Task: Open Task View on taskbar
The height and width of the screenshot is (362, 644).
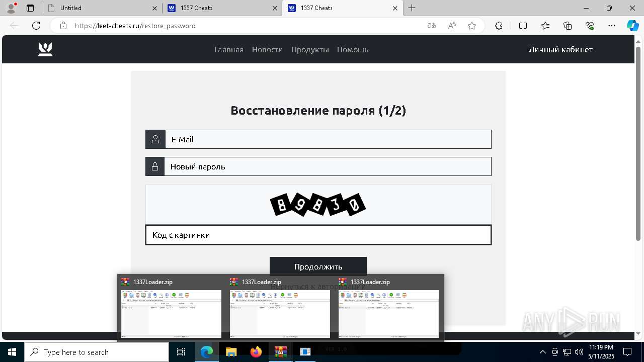Action: [x=182, y=352]
